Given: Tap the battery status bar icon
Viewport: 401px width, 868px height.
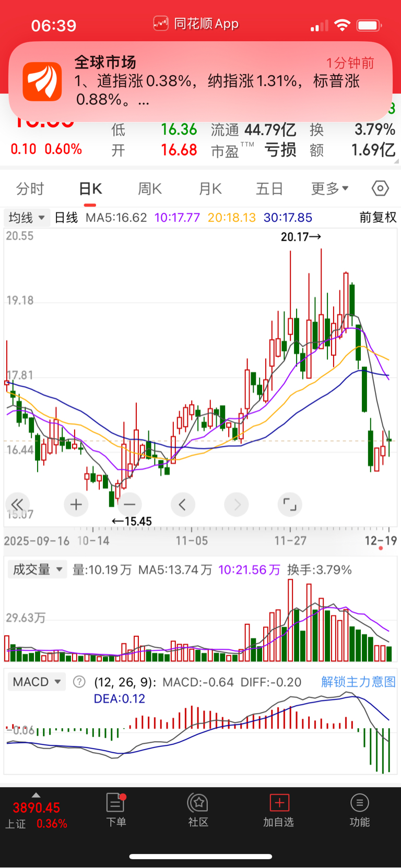Looking at the screenshot, I should coord(369,25).
